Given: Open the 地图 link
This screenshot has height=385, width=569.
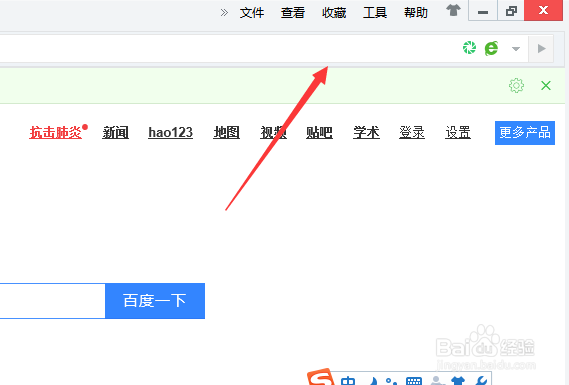Looking at the screenshot, I should [226, 132].
